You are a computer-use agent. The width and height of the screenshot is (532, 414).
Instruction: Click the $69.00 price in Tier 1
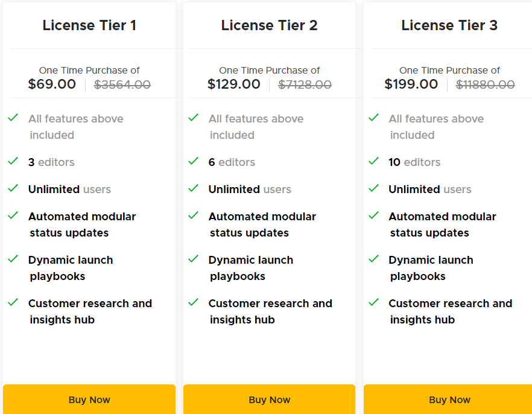tap(52, 84)
